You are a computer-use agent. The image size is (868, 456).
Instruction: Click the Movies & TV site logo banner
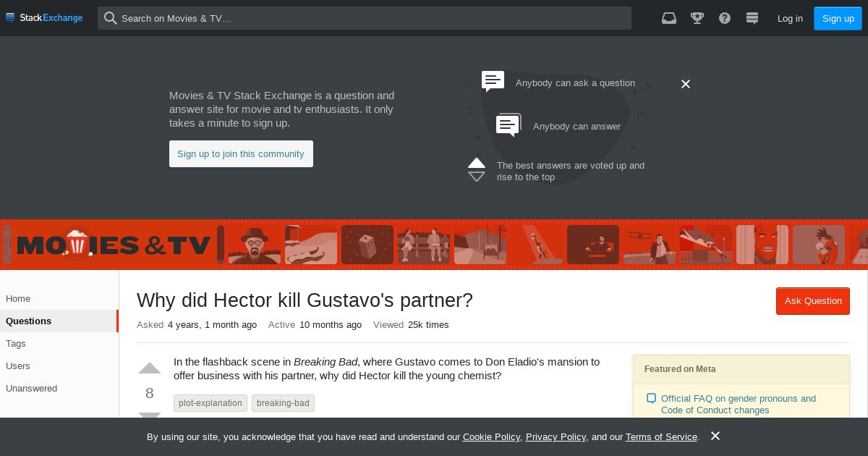114,245
